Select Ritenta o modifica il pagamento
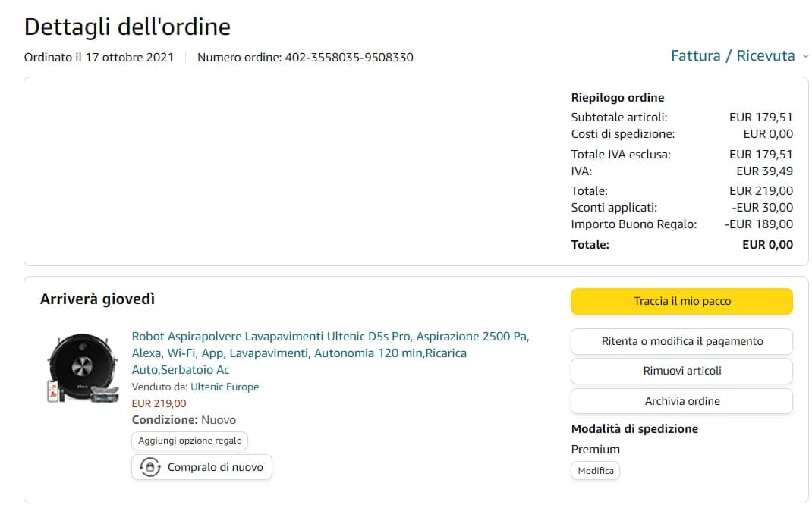The image size is (812, 508). click(681, 341)
